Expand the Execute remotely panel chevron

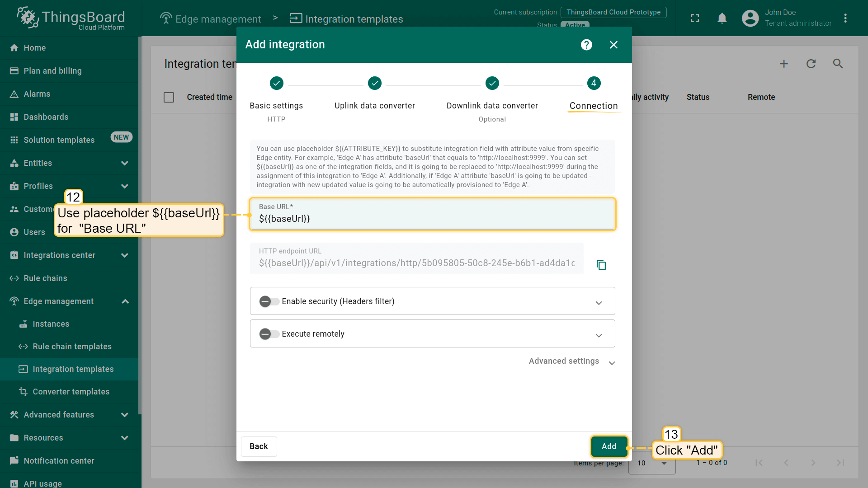pos(599,335)
